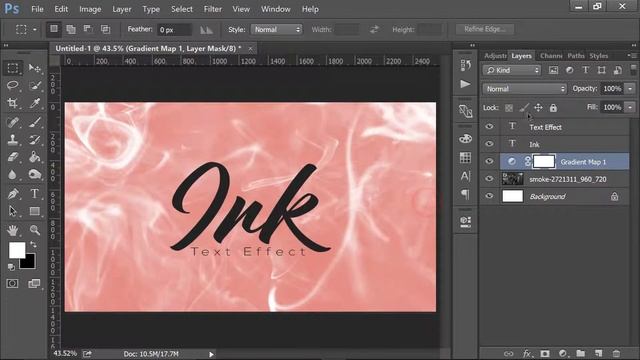The width and height of the screenshot is (640, 360).
Task: Select the Rectangle shape tool
Action: 35,211
